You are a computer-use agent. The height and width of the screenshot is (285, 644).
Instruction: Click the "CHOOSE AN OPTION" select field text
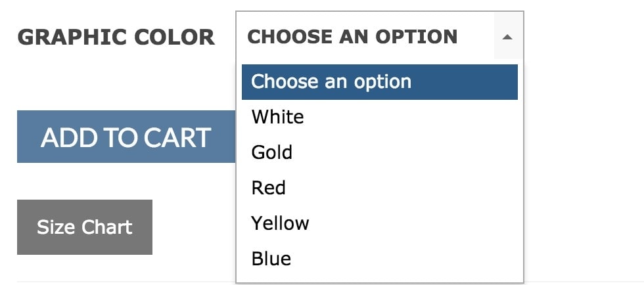(352, 37)
